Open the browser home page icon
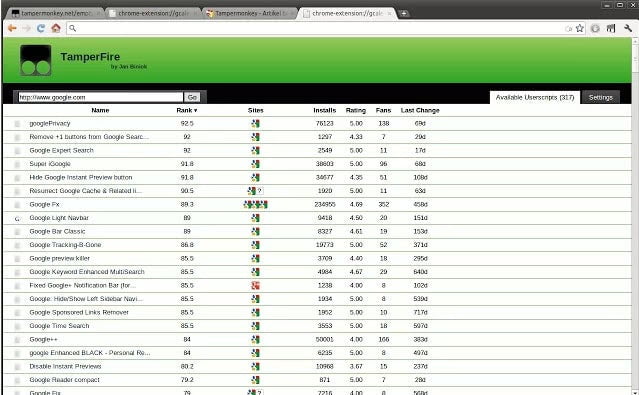The image size is (639, 395). (x=56, y=28)
